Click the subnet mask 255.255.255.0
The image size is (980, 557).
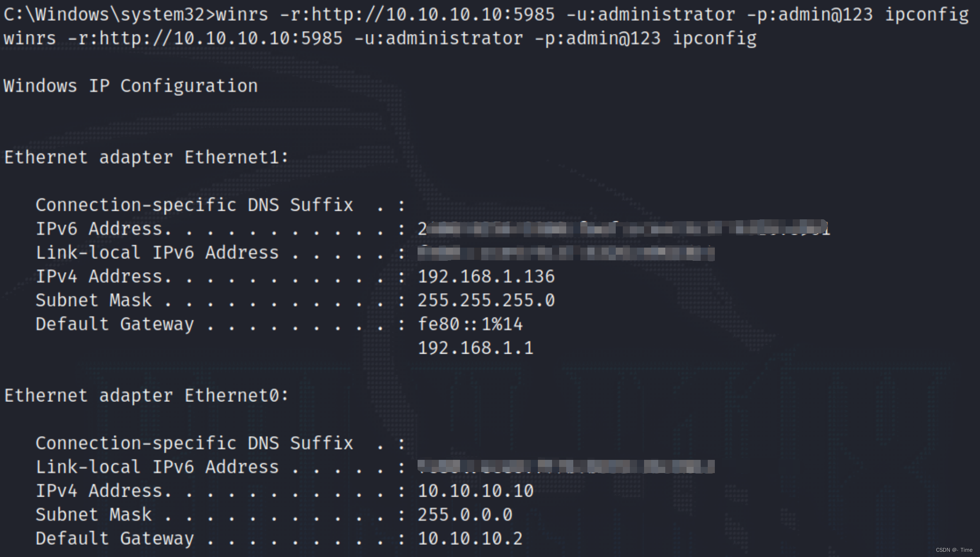(486, 300)
